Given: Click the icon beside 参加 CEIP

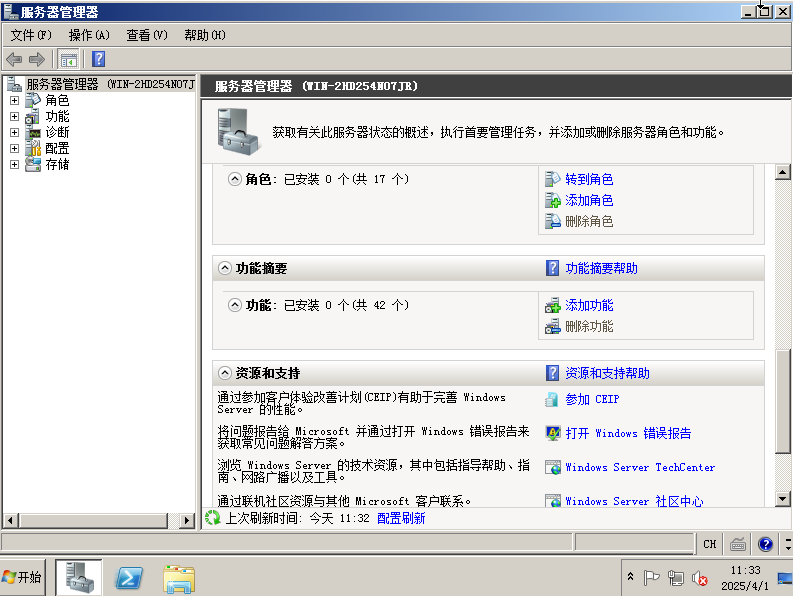Looking at the screenshot, I should 551,400.
